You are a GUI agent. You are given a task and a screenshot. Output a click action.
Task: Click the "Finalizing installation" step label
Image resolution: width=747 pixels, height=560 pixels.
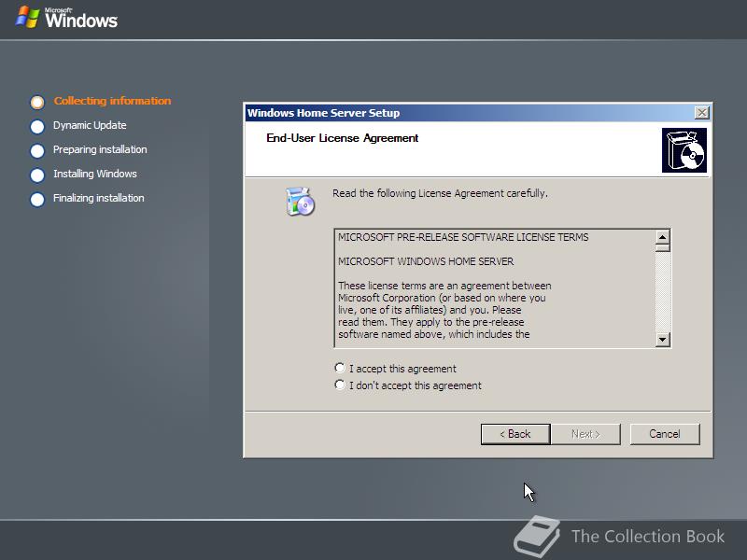pos(99,198)
